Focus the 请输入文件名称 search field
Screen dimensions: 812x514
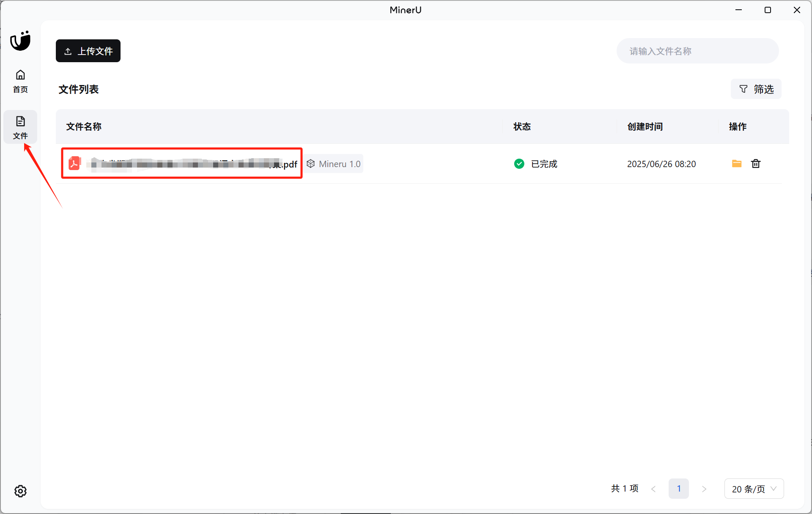pyautogui.click(x=697, y=51)
